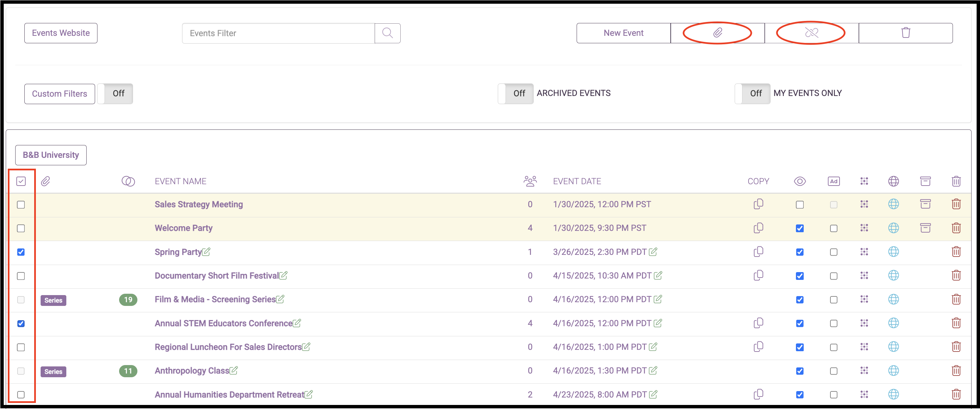Click the grid dots icon for Anthropology Class
Image resolution: width=980 pixels, height=409 pixels.
tap(864, 370)
